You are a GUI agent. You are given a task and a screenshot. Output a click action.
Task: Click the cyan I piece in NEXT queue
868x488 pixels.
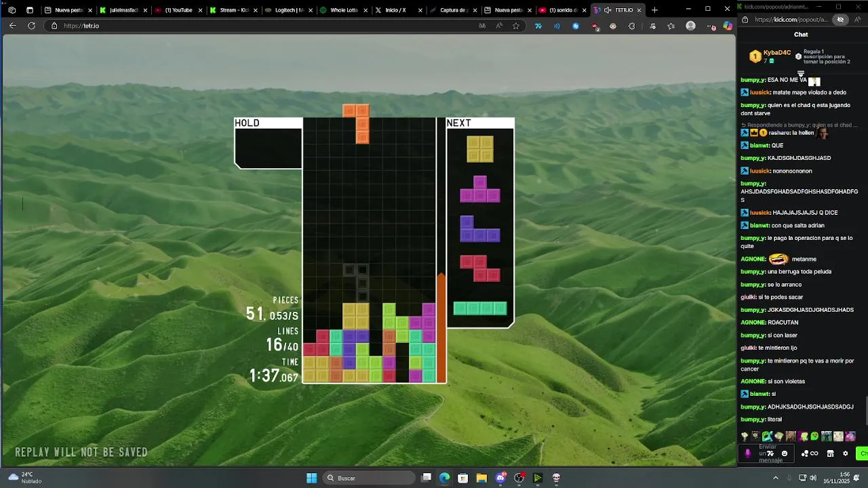pos(480,308)
